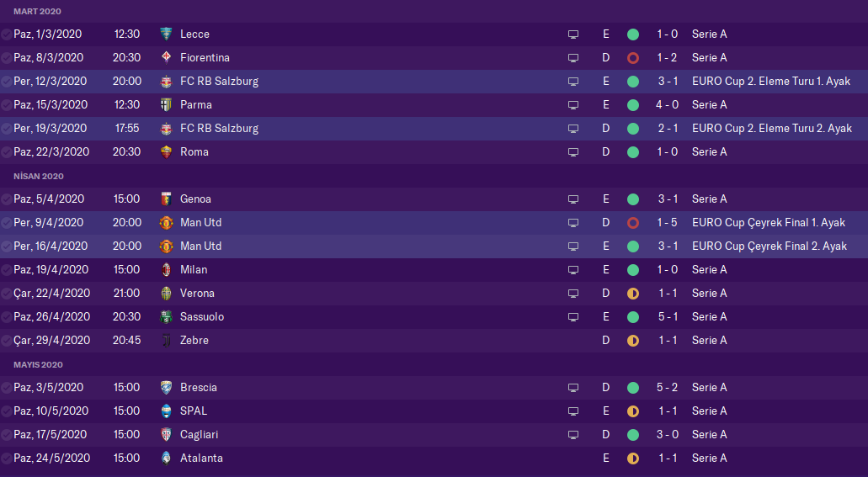Screen dimensions: 868x477
Task: Open the EURO Cup Çeyrek Final 2. Ayak link
Action: [x=769, y=246]
